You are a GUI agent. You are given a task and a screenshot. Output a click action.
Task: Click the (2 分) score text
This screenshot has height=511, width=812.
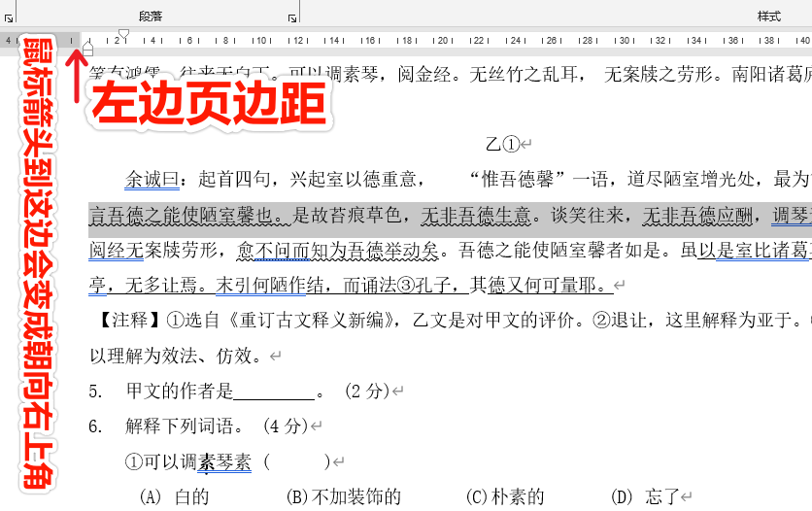[x=367, y=391]
